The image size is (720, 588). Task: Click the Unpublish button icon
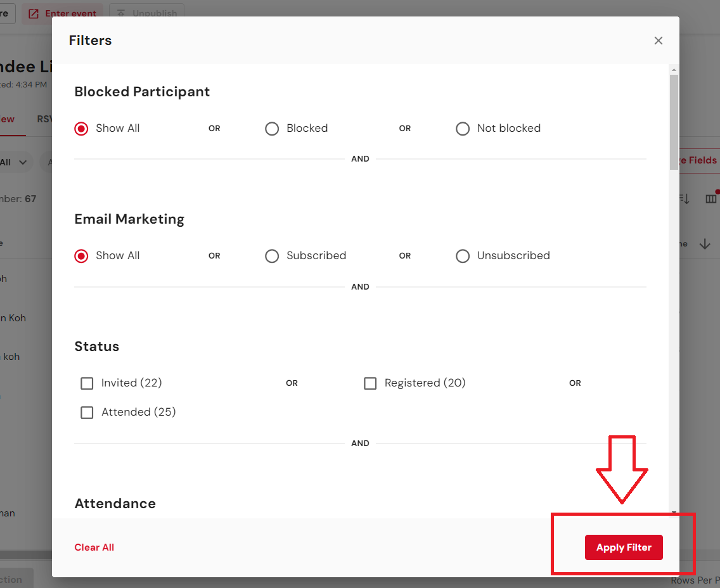click(x=120, y=13)
